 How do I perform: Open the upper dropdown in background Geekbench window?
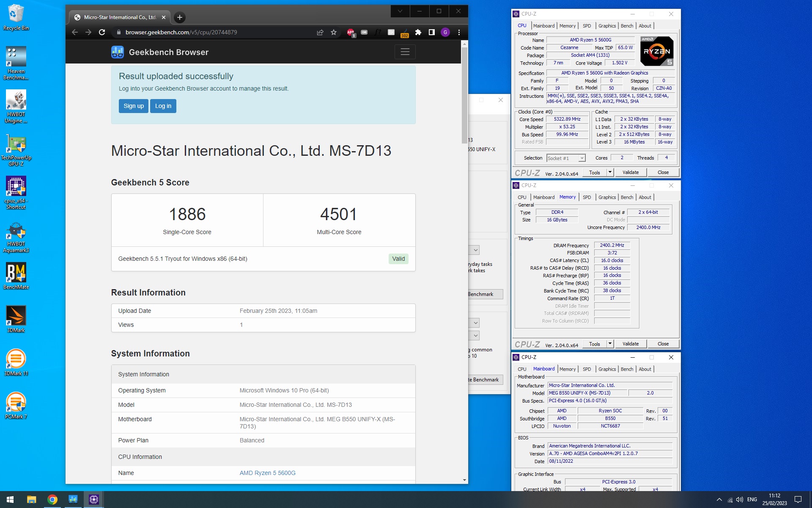(x=474, y=250)
